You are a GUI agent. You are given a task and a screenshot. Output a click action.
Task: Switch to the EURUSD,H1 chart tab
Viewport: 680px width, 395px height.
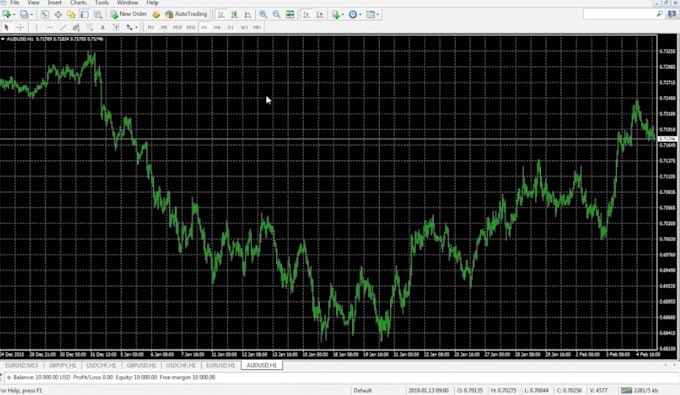[x=221, y=366]
